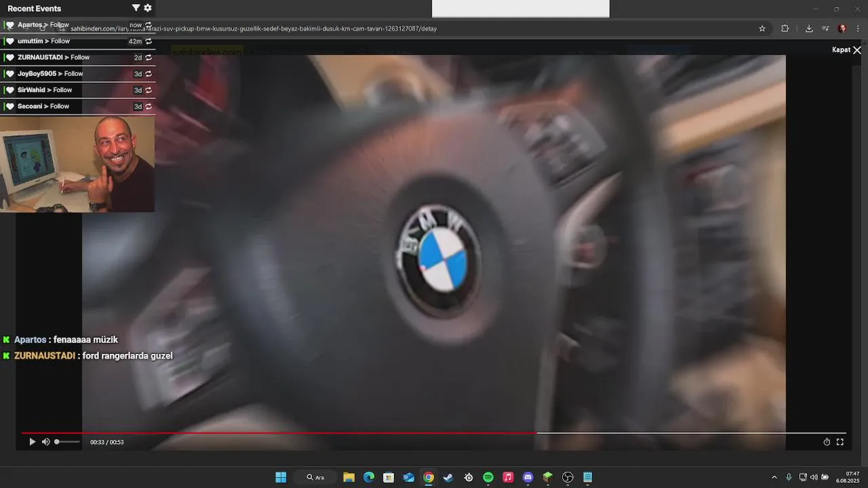Open Chrome media control icon
The width and height of the screenshot is (868, 488).
point(825,28)
